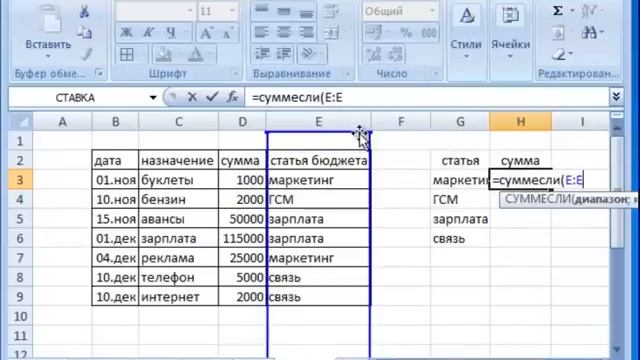
Task: Open the font name dropdown
Action: click(x=190, y=11)
